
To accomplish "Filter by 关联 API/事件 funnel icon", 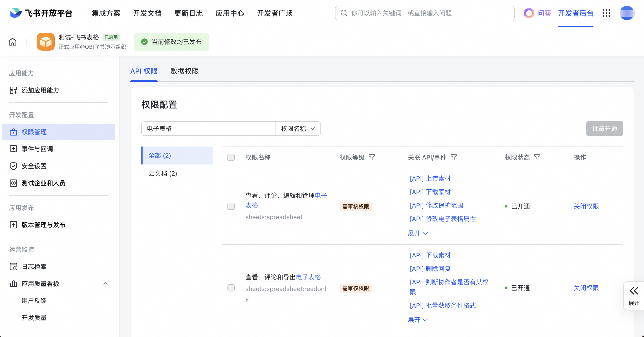I will (x=454, y=157).
